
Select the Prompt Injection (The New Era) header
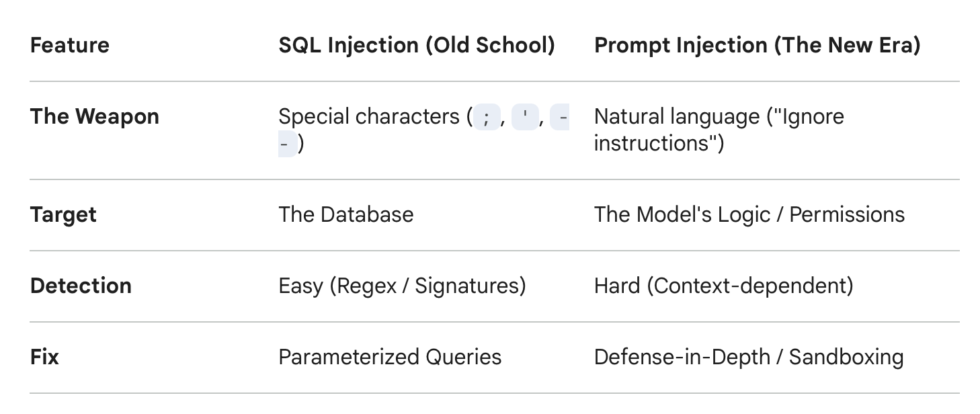click(x=758, y=45)
